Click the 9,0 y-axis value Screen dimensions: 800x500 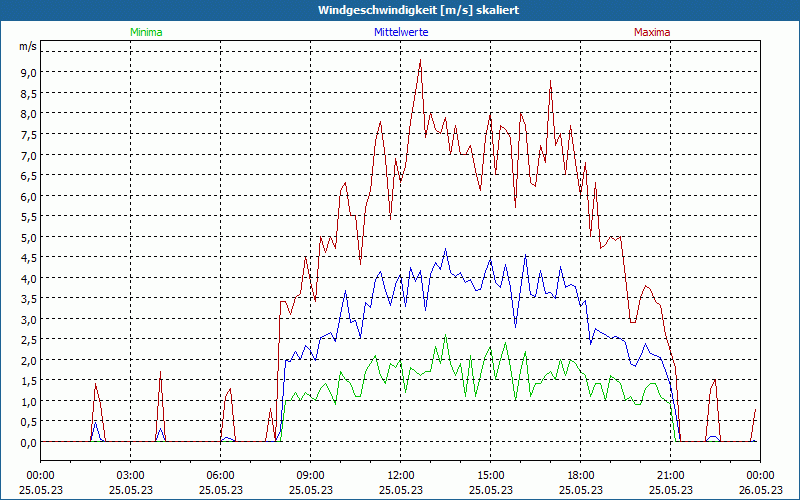(x=29, y=72)
